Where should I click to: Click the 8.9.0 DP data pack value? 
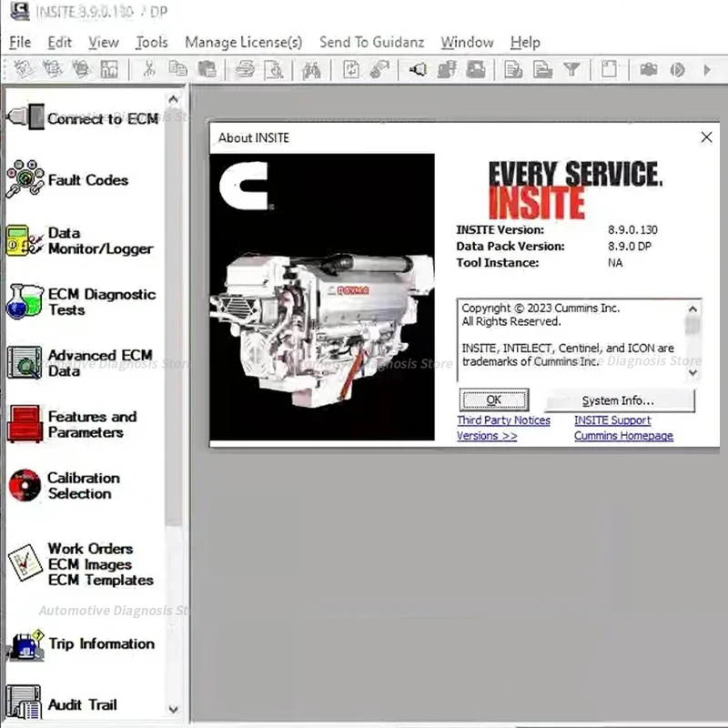click(x=630, y=246)
